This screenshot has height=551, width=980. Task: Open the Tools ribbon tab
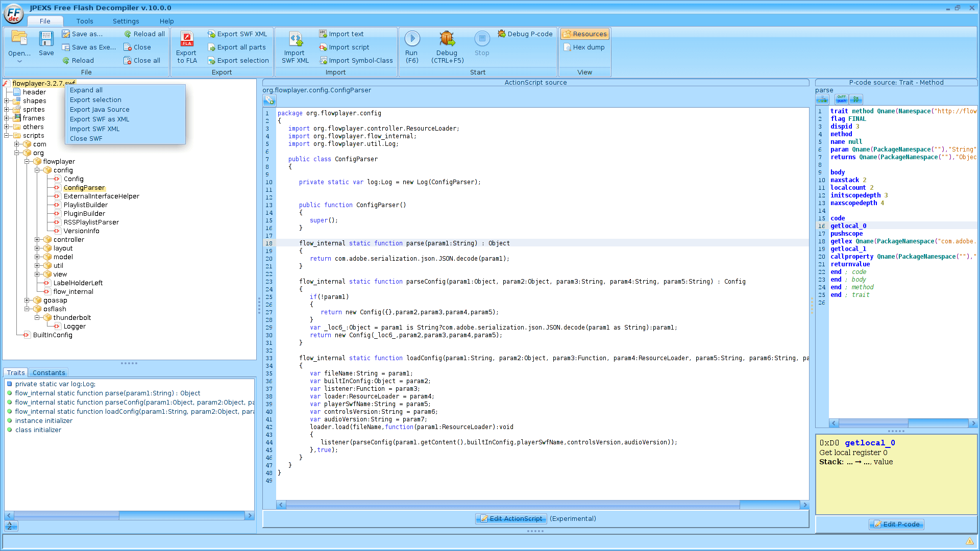pyautogui.click(x=85, y=21)
